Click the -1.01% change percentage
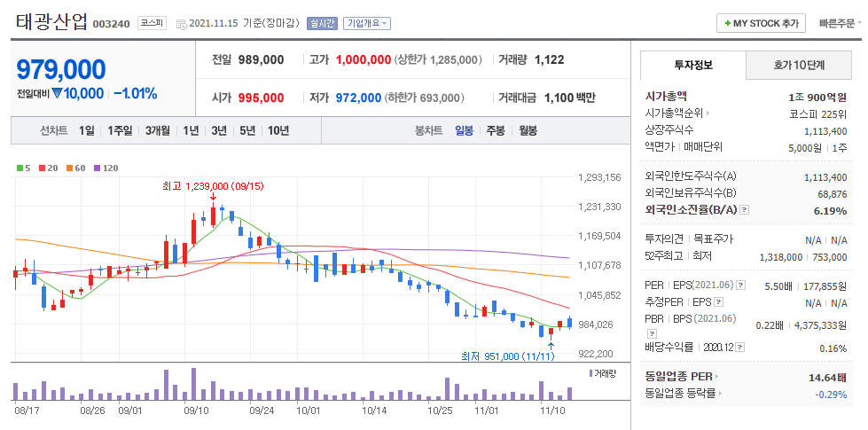868x430 pixels. point(135,93)
